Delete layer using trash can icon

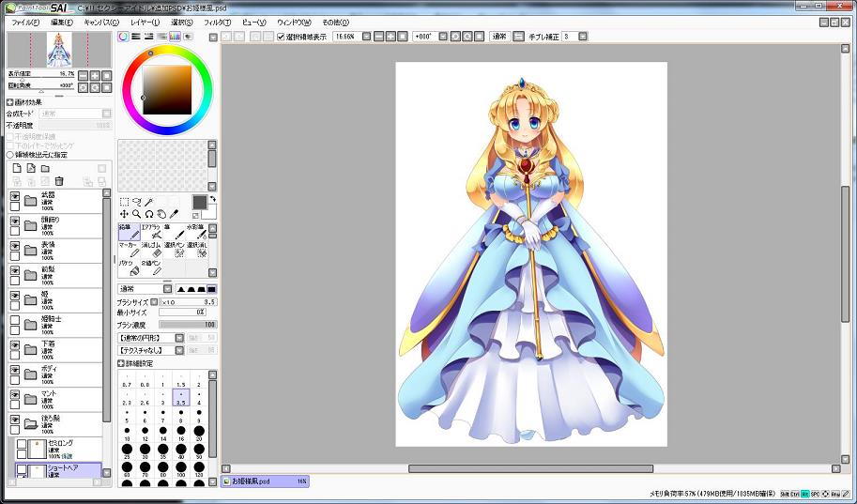[x=59, y=181]
